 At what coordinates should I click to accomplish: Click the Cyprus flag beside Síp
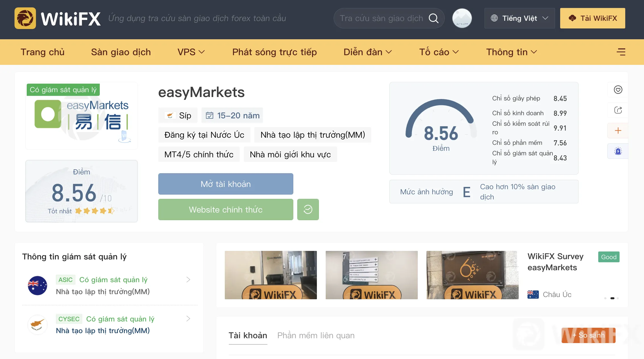point(170,115)
